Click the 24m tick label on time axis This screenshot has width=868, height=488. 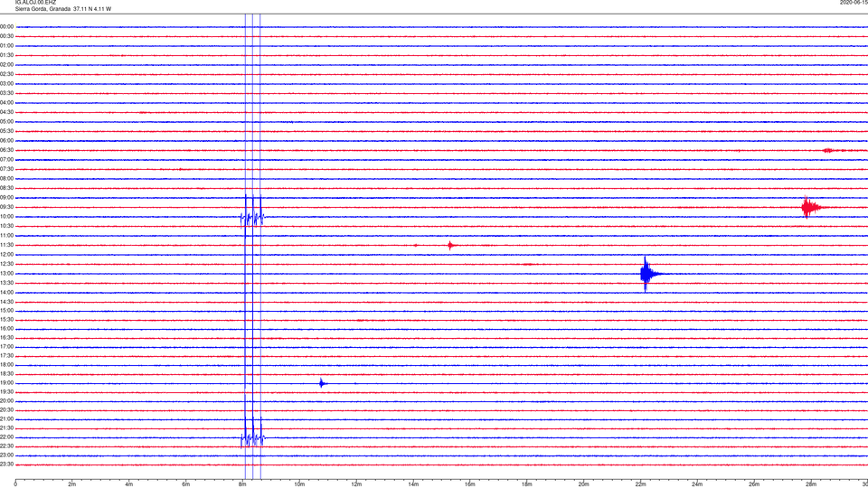tap(697, 484)
